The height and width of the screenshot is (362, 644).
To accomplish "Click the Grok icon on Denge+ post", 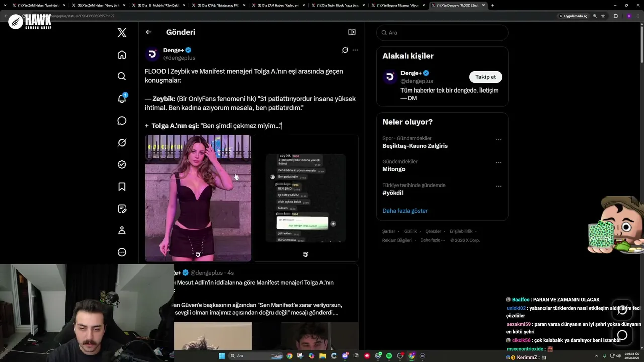I will (x=345, y=50).
